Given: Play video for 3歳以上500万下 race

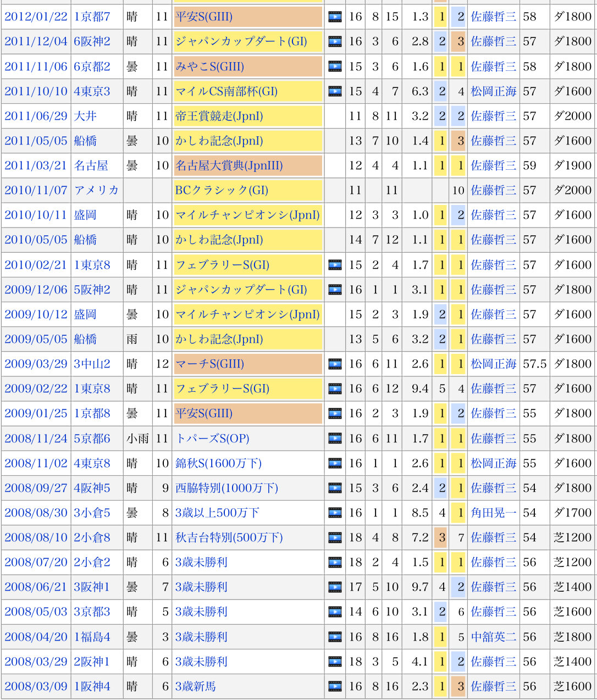Looking at the screenshot, I should coord(335,513).
